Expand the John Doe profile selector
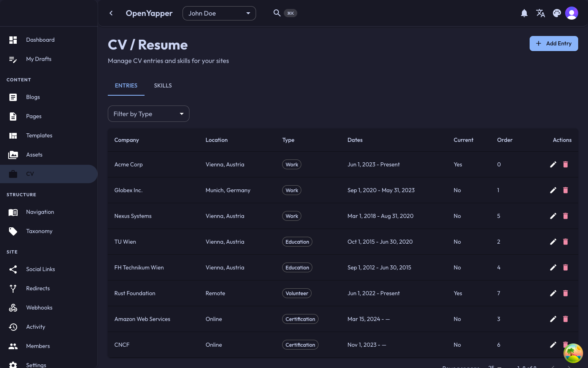 coord(219,13)
